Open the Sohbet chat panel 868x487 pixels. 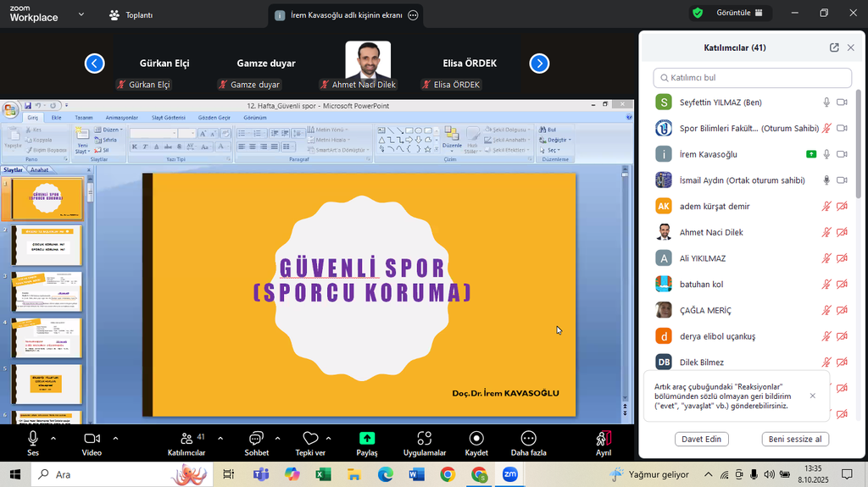point(256,439)
